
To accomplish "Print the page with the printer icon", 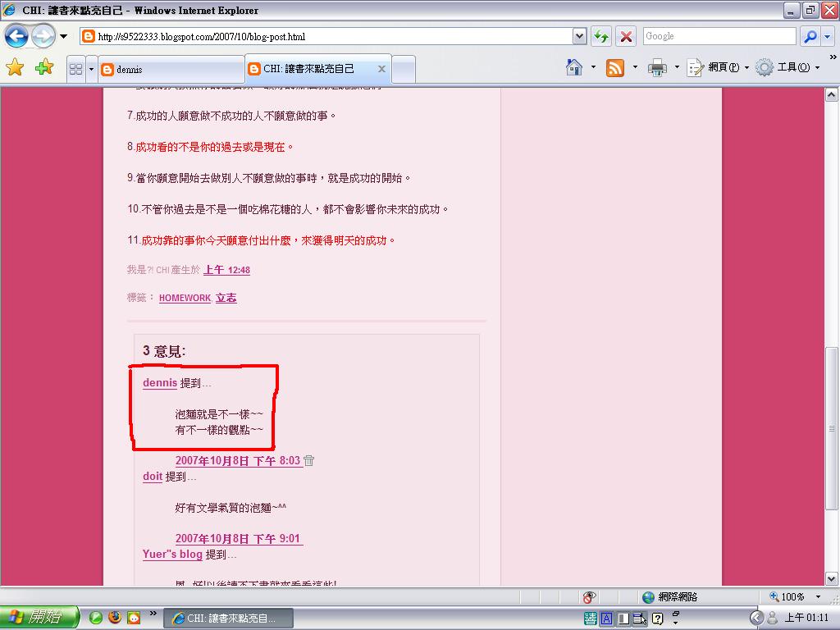I will [657, 67].
